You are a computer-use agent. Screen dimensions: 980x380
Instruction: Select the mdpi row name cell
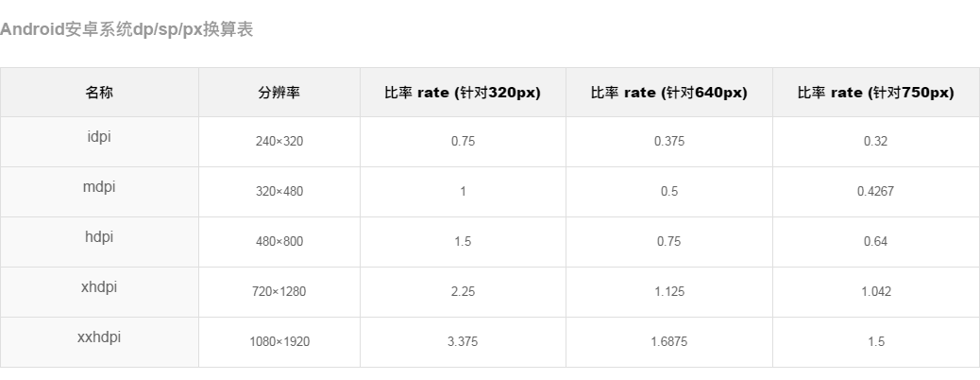(x=99, y=192)
